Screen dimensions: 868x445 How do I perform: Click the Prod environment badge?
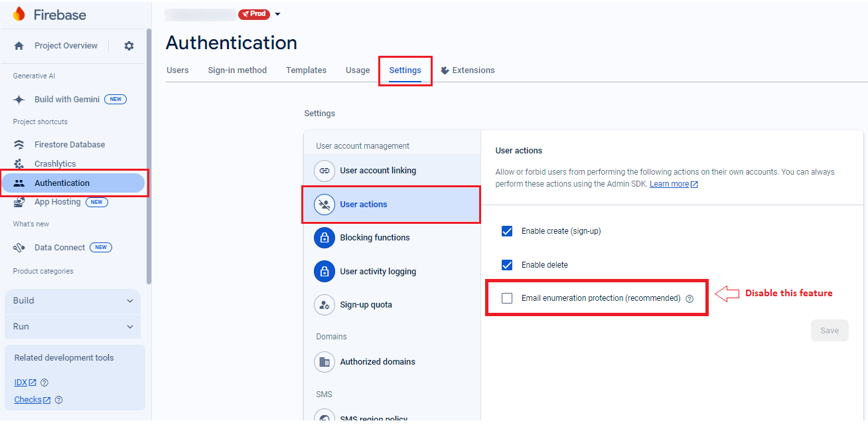tap(254, 14)
